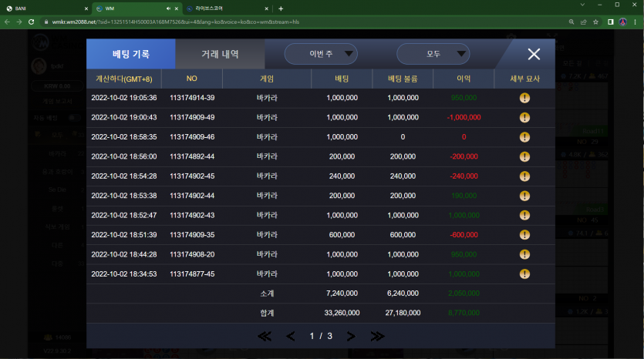Toggle the browser side panel
The image size is (644, 359).
(611, 22)
